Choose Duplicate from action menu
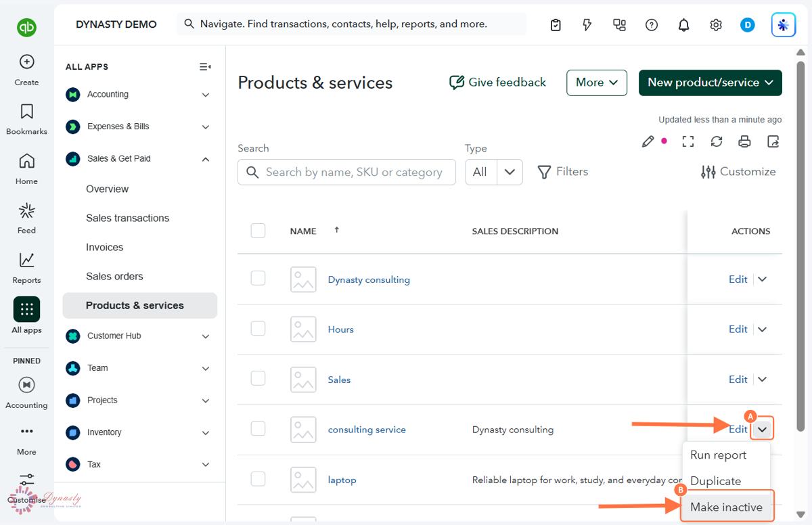Image resolution: width=812 pixels, height=525 pixels. [x=716, y=481]
